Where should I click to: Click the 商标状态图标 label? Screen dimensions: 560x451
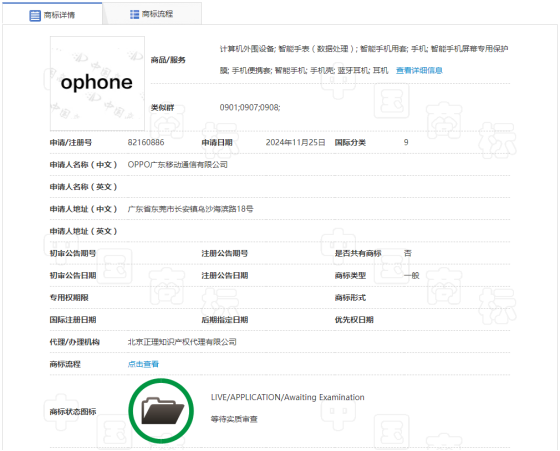73,411
